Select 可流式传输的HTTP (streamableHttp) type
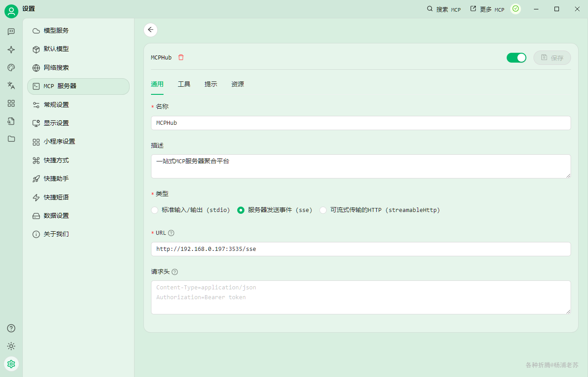Image resolution: width=588 pixels, height=377 pixels. [380, 210]
